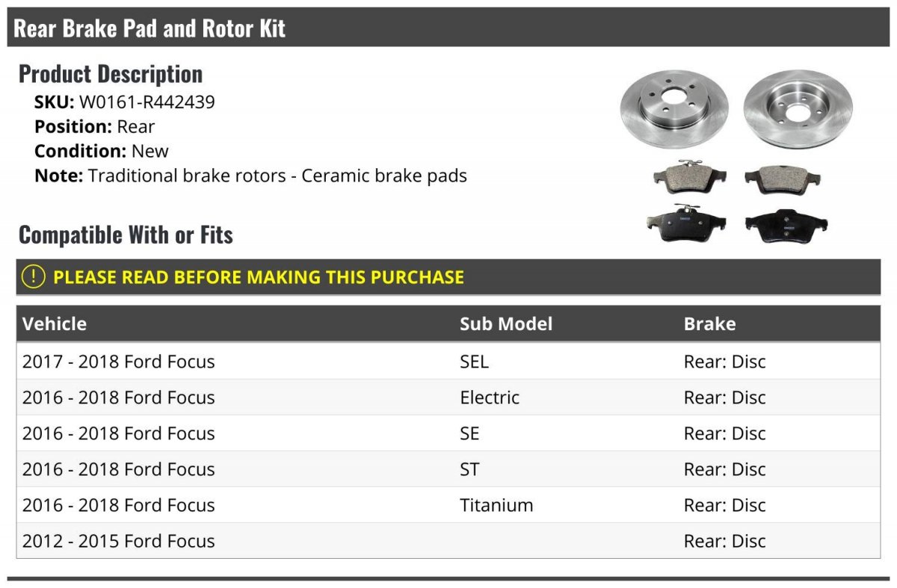Screen dimensions: 897x588
Task: Click the SKU W0161-R442439 text
Action: (x=125, y=102)
